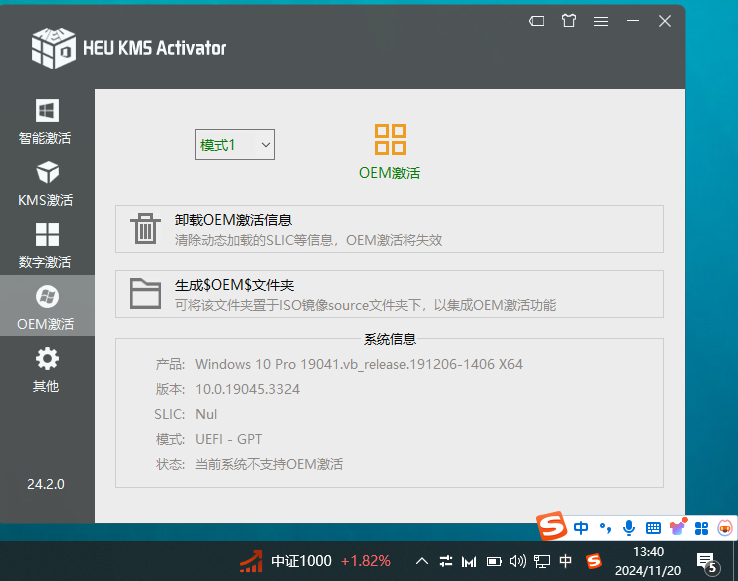Screen dimensions: 738x581
Task: Click the version value 10.0.19045.3324
Action: point(247,389)
